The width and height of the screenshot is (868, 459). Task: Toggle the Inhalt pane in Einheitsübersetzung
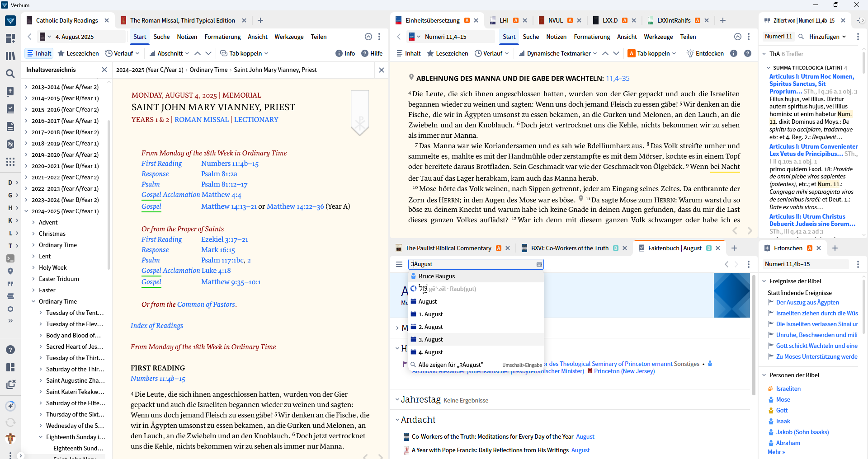point(409,53)
